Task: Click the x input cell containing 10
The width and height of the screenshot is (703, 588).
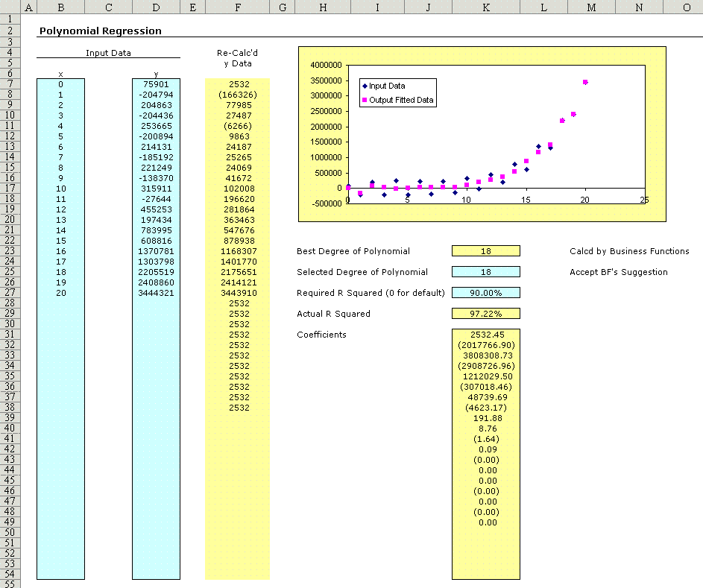Action: (x=60, y=189)
